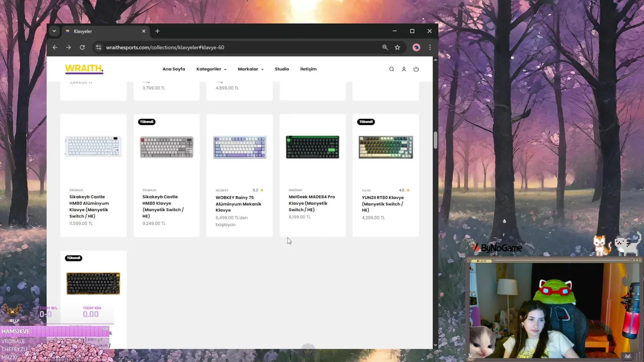644x362 pixels.
Task: Bookmark this page with the star icon
Action: (x=397, y=47)
